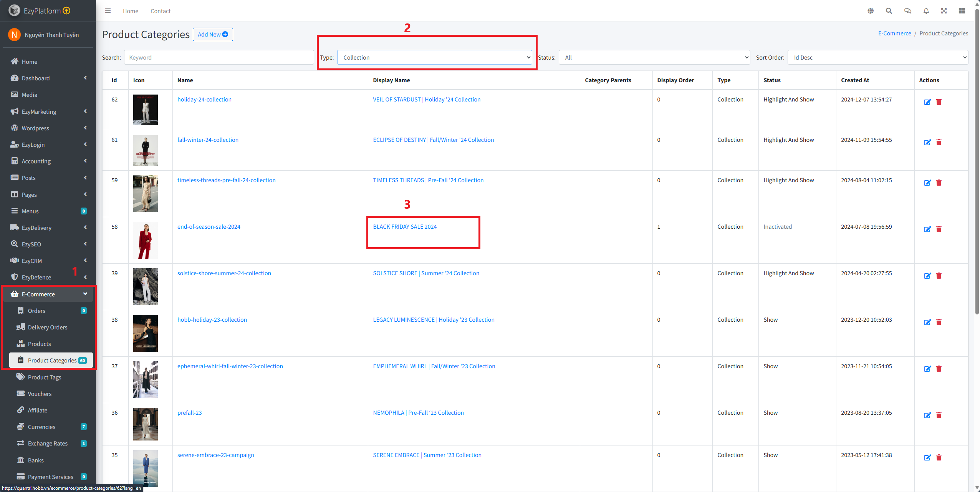The width and height of the screenshot is (980, 492).
Task: Click the edit icon for holiday-24-collection row
Action: pyautogui.click(x=927, y=102)
